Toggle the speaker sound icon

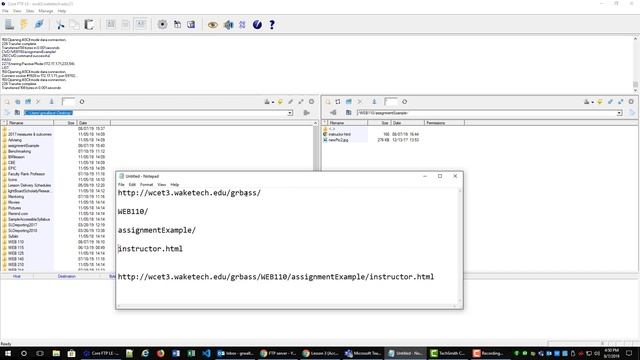coord(228,25)
